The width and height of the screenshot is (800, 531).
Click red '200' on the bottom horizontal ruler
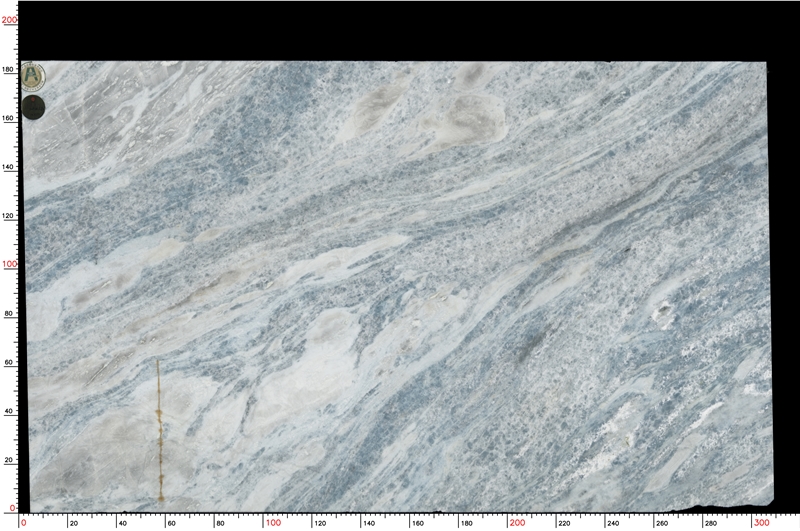click(517, 523)
